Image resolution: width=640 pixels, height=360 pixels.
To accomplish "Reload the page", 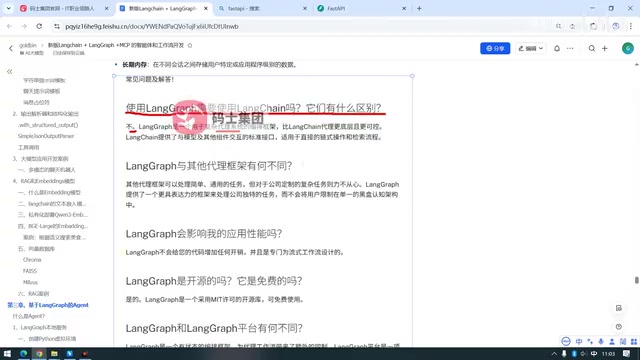I will tap(39, 26).
